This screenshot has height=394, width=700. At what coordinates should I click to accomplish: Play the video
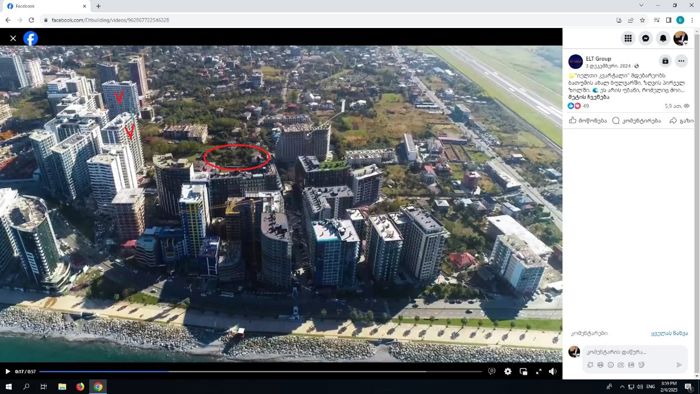click(8, 371)
